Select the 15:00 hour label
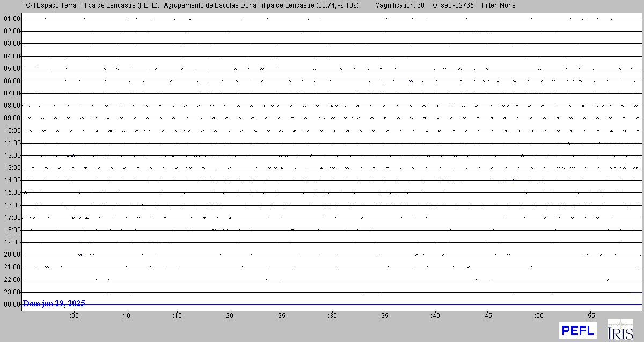644x342 pixels. pos(12,192)
